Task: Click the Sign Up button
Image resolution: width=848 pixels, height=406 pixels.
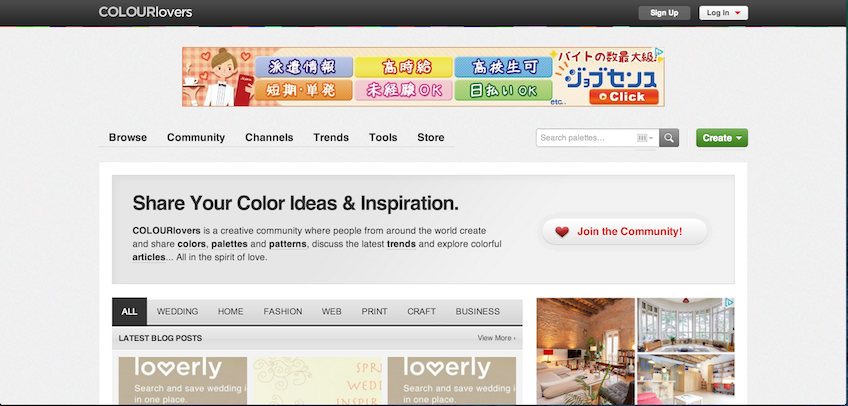Action: point(664,13)
